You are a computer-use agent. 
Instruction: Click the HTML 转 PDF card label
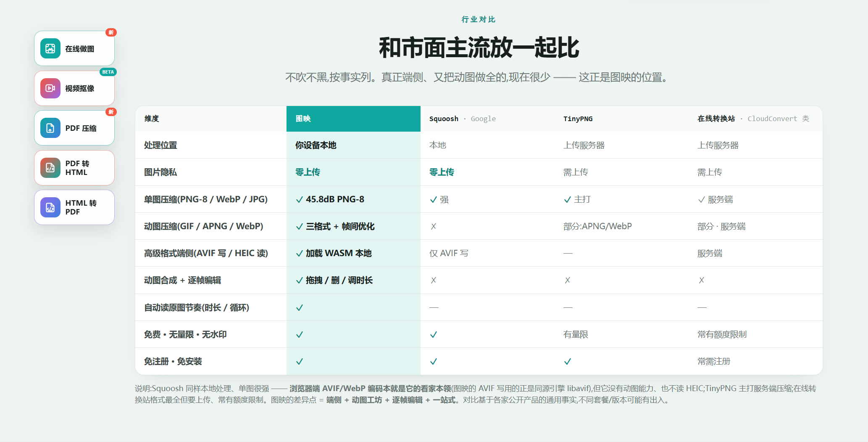tap(81, 207)
